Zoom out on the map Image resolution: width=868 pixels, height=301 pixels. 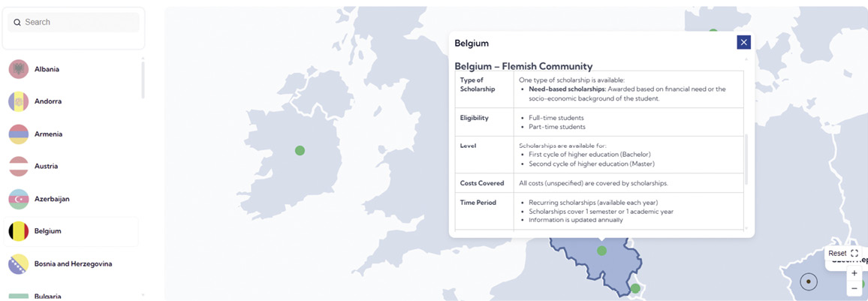pyautogui.click(x=854, y=288)
